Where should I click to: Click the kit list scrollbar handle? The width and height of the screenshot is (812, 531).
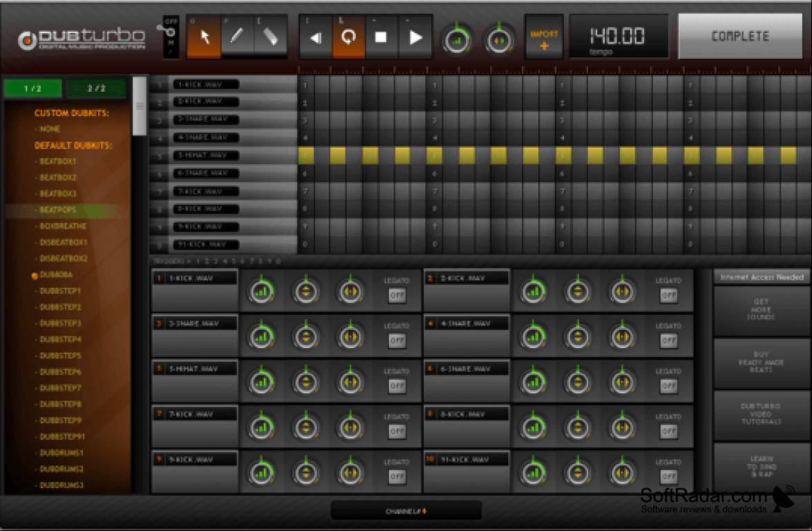pyautogui.click(x=140, y=106)
